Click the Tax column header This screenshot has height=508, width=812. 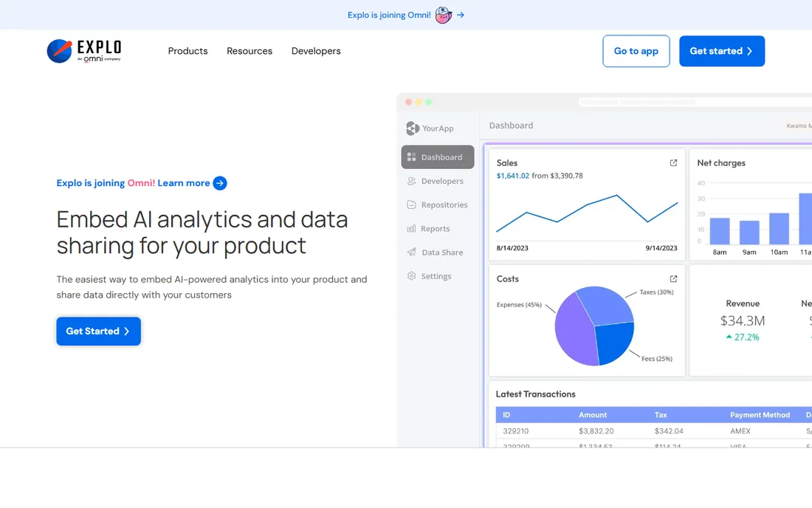tap(661, 415)
